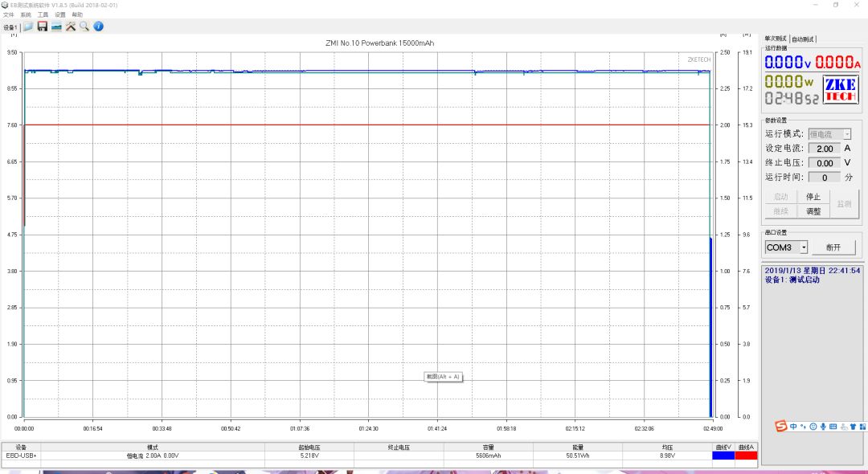Expand the COM3 serial port dropdown

point(804,247)
